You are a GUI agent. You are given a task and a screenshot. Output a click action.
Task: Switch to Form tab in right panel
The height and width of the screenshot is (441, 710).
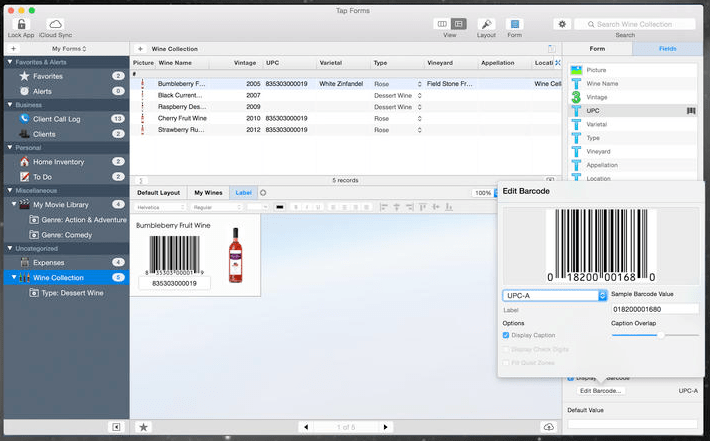pyautogui.click(x=597, y=48)
